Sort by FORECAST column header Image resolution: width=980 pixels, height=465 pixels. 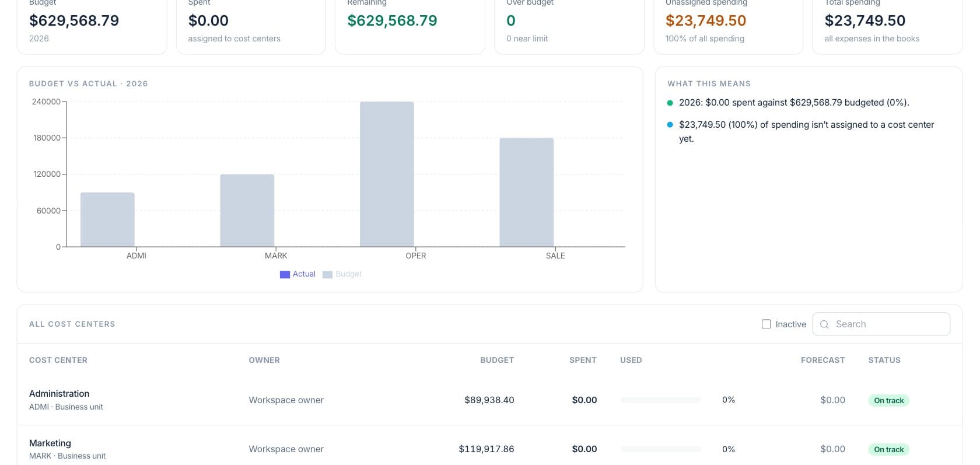tap(822, 360)
